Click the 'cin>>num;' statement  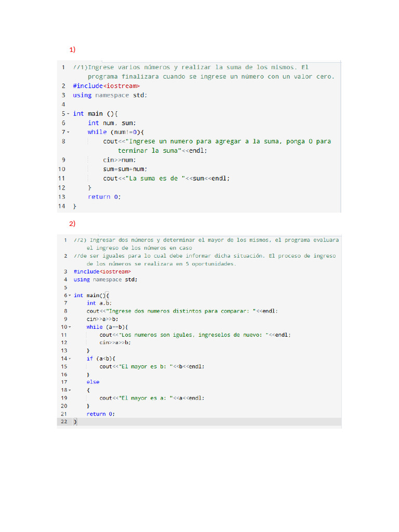click(x=119, y=160)
